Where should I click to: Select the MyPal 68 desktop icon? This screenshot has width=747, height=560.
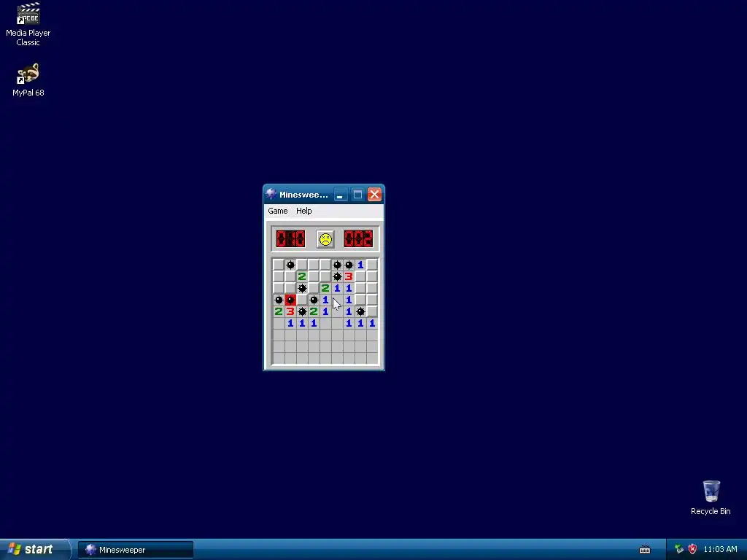28,80
